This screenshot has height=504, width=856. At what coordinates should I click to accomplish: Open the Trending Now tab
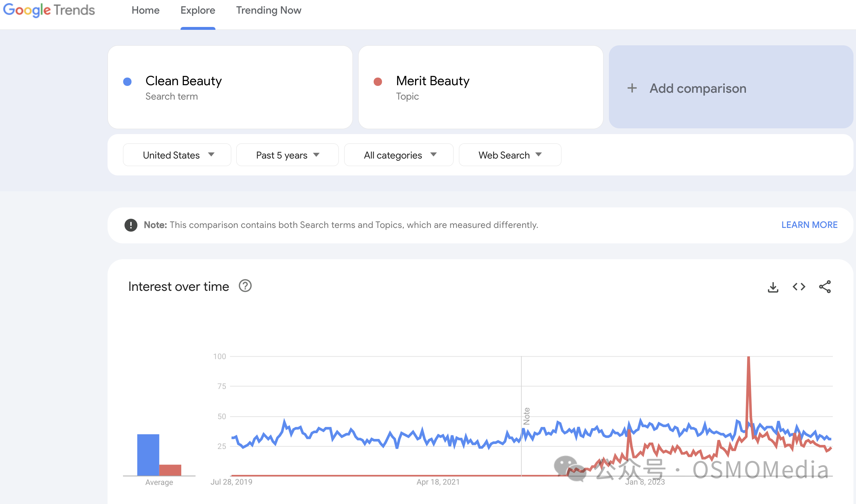coord(269,10)
